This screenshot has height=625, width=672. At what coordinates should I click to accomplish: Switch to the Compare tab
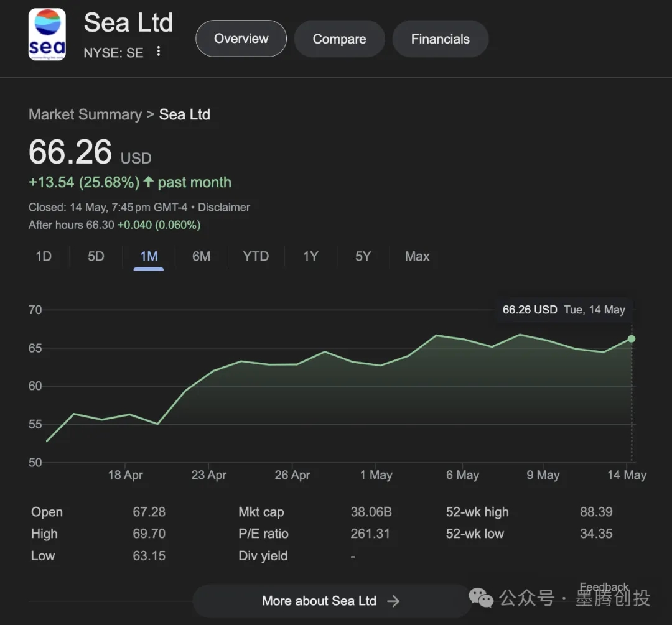[x=339, y=39]
